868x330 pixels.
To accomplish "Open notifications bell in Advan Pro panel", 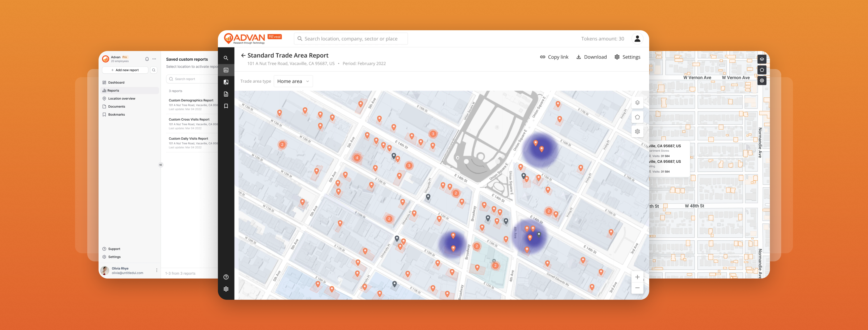I will (x=147, y=59).
